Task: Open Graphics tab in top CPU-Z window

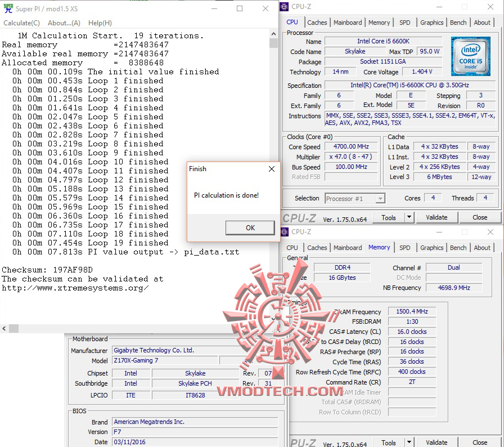Action: tap(431, 23)
